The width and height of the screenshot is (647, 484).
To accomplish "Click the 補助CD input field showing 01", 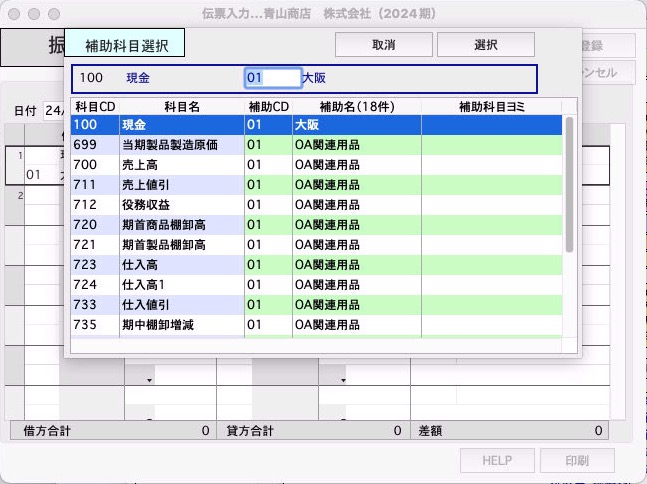I will tap(272, 76).
